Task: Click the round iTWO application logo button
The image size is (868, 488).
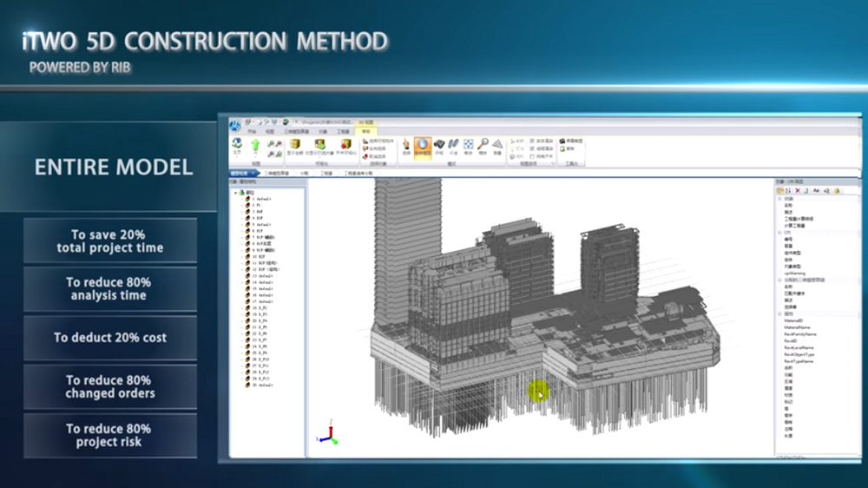Action: [235, 126]
